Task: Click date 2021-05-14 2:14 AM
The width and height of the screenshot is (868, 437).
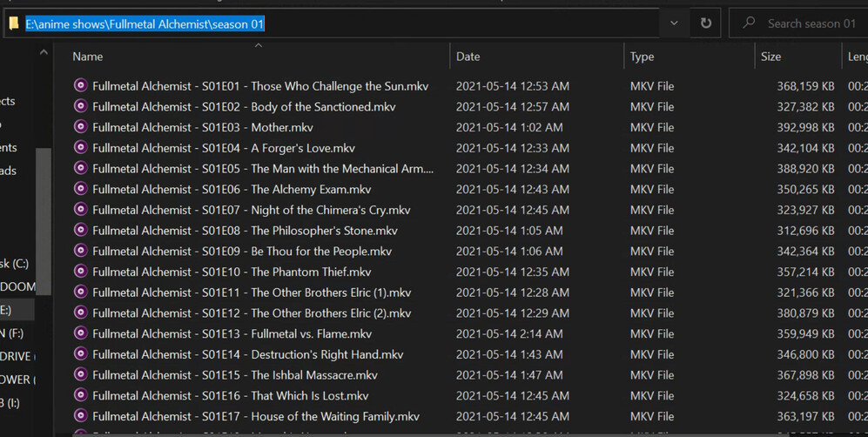Action: point(509,333)
